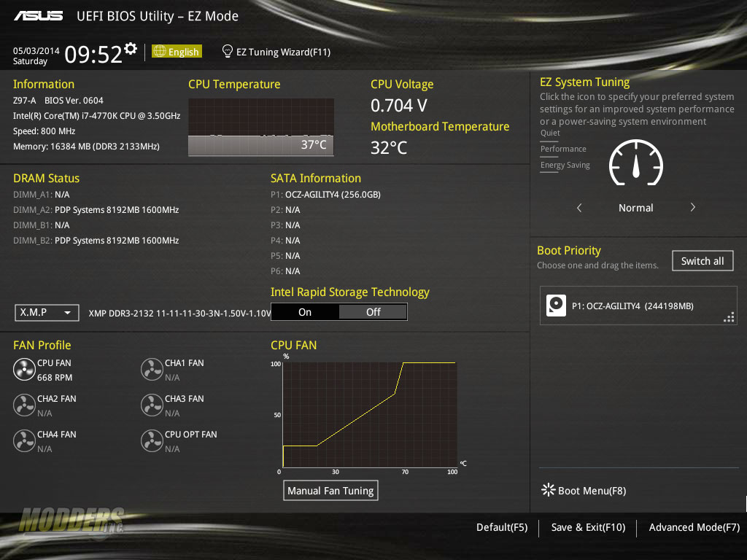Click the FAN Profile heading
This screenshot has height=560, width=747.
click(x=42, y=345)
